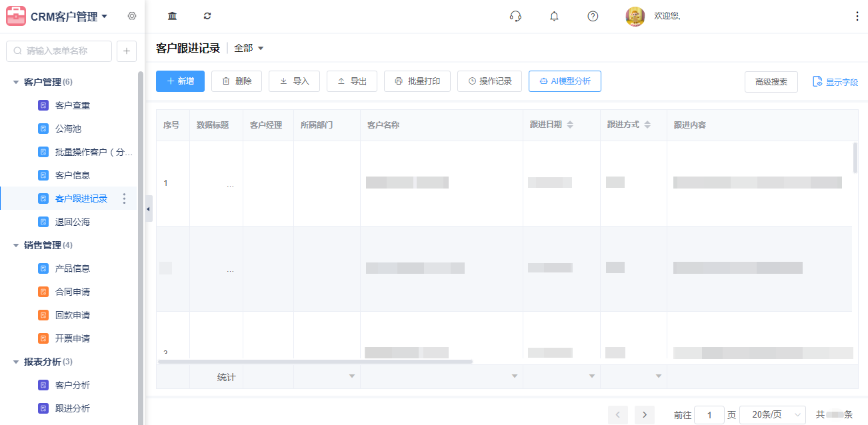Click the 客户分析 report icon
Image resolution: width=868 pixels, height=425 pixels.
[x=43, y=385]
